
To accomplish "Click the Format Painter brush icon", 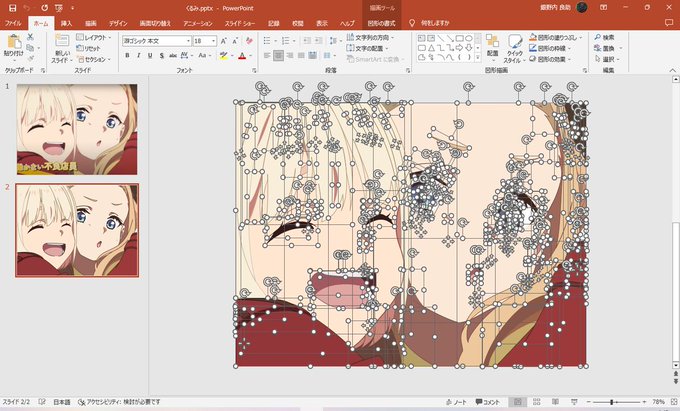I will (x=30, y=58).
